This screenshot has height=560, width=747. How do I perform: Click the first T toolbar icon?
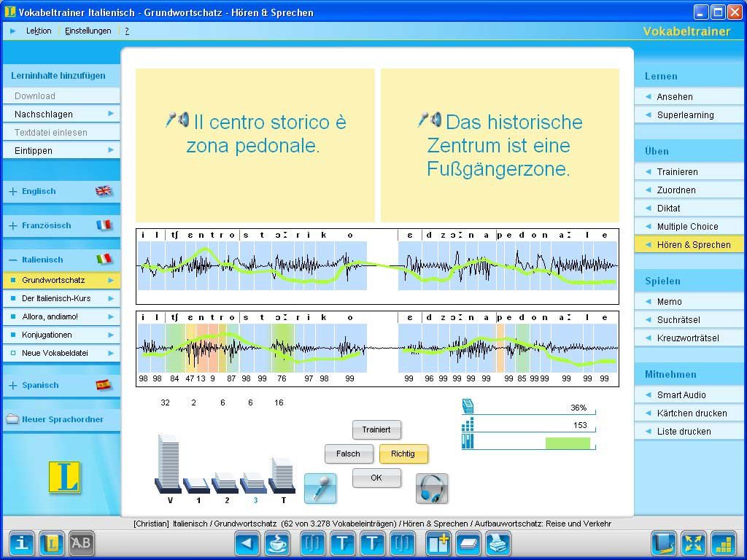[x=342, y=543]
